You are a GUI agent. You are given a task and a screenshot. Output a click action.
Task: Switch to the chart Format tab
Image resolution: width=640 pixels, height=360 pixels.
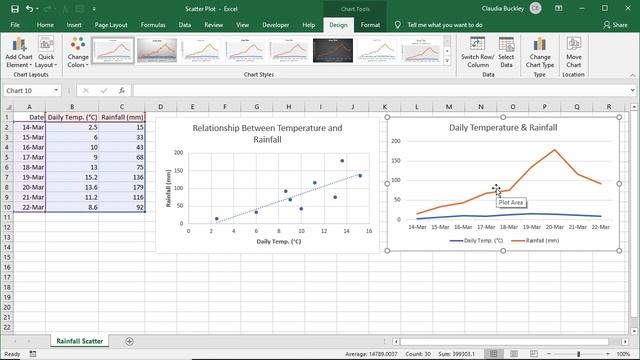(370, 25)
